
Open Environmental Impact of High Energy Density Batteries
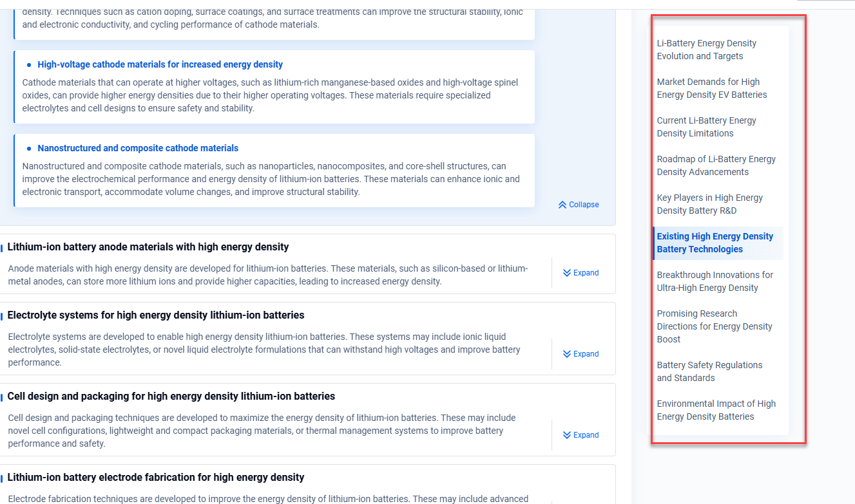[x=716, y=410]
